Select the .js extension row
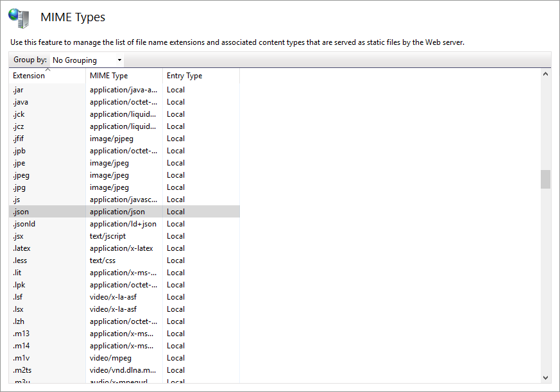The width and height of the screenshot is (560, 392). [17, 200]
